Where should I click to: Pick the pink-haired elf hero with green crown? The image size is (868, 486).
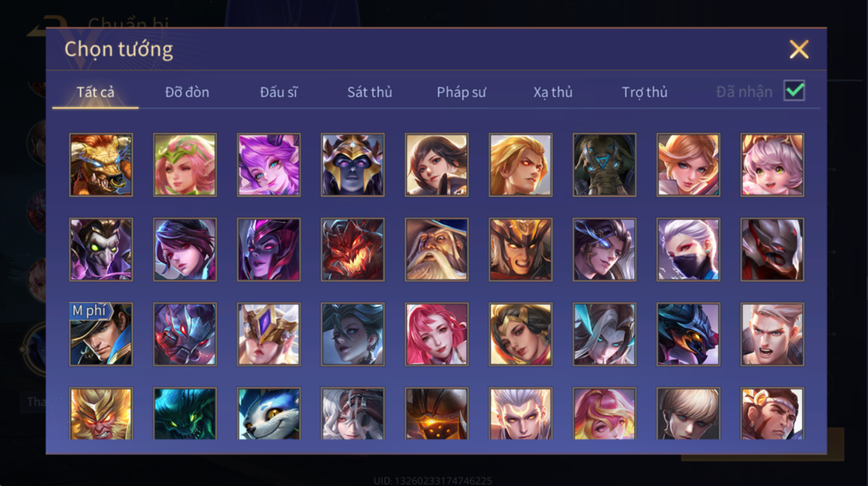pos(185,165)
